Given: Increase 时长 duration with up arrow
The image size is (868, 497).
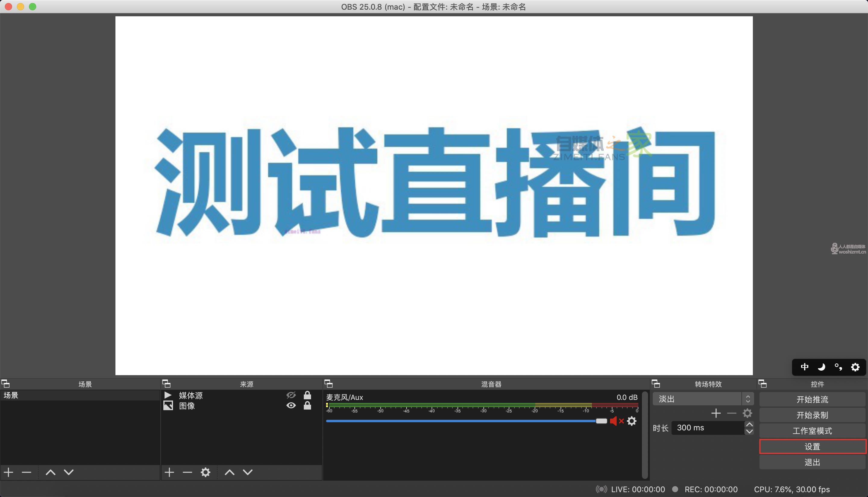Looking at the screenshot, I should [x=749, y=425].
